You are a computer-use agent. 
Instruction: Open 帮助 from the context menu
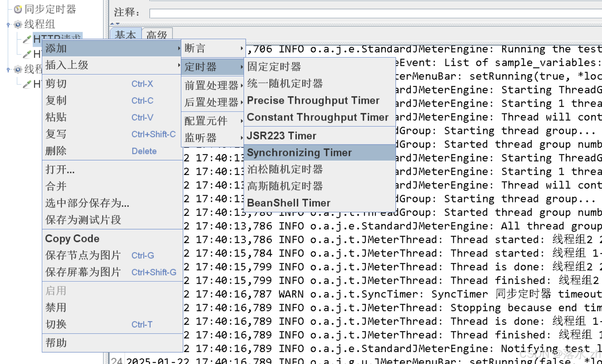112,343
